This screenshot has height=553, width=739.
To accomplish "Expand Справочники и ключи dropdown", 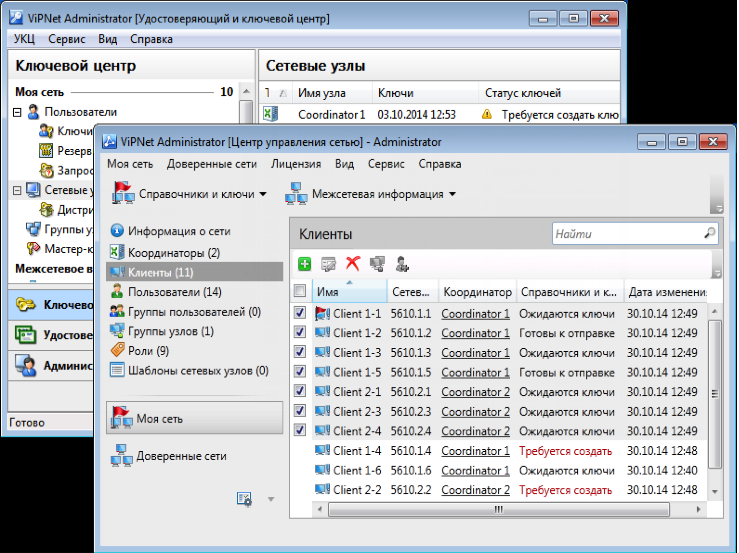I will (190, 194).
